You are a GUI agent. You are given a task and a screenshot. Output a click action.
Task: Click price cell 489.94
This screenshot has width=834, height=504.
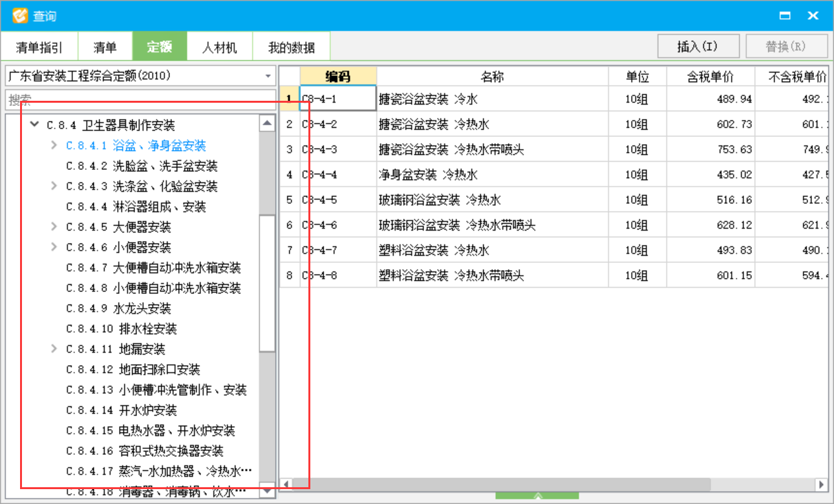click(711, 99)
